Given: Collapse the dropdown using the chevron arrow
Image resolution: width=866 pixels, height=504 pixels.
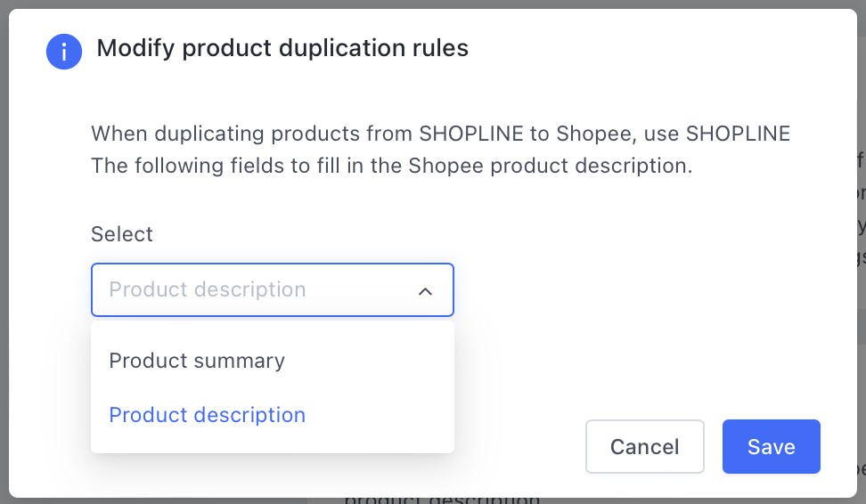Looking at the screenshot, I should tap(425, 291).
